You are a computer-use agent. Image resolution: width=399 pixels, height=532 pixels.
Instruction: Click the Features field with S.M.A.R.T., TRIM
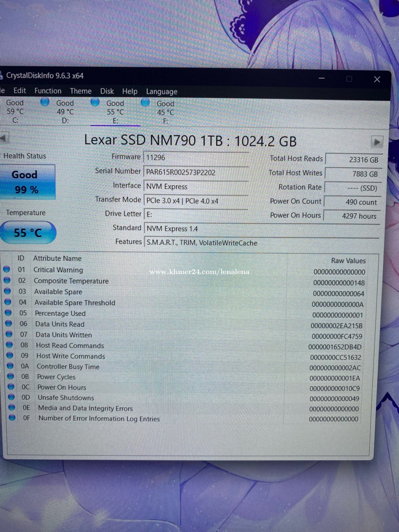click(x=262, y=243)
